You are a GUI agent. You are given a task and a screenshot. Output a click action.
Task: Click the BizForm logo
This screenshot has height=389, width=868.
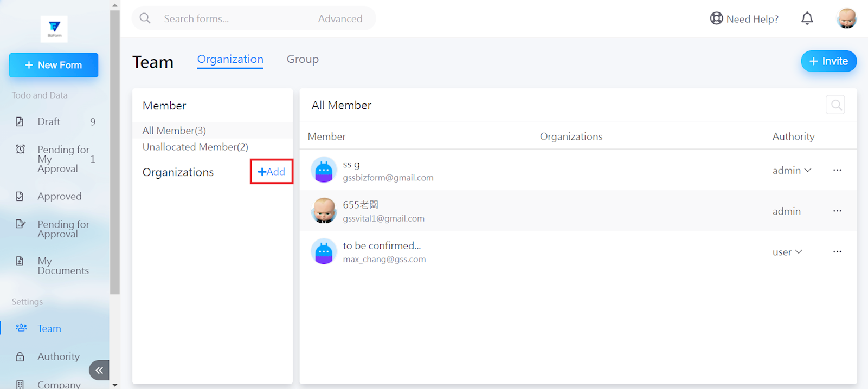click(x=54, y=29)
